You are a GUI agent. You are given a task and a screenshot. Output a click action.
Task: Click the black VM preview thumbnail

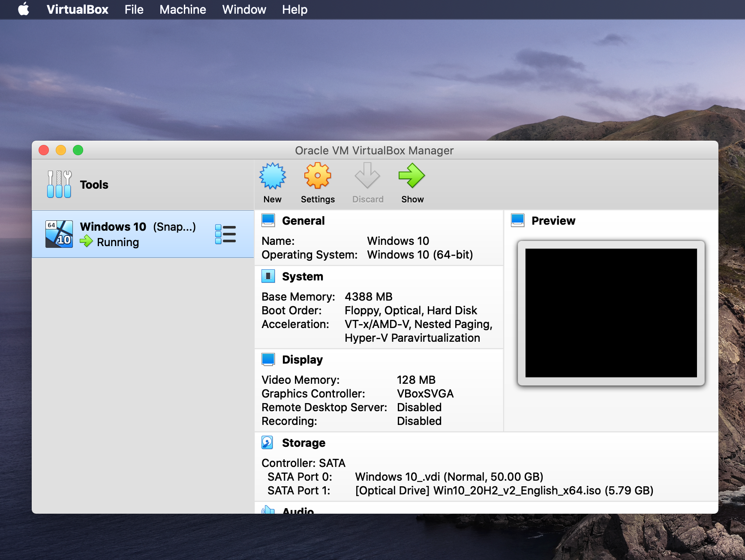[x=611, y=313]
